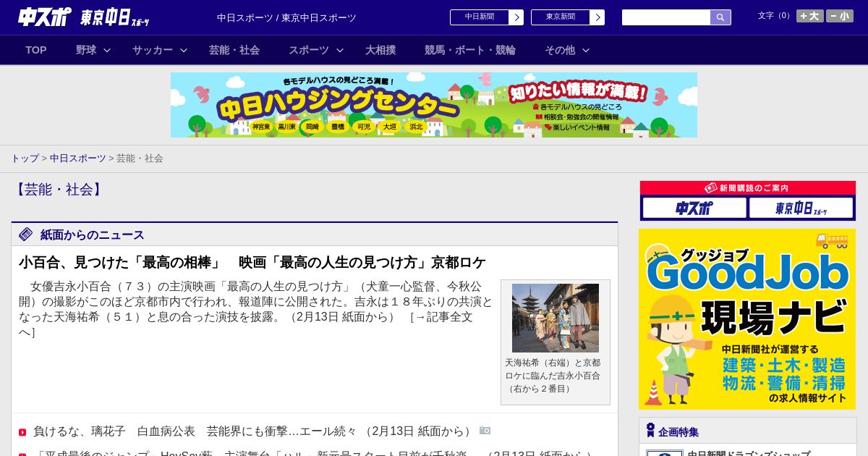Click the 企画特集 ribbon icon
The width and height of the screenshot is (868, 456).
pyautogui.click(x=650, y=430)
